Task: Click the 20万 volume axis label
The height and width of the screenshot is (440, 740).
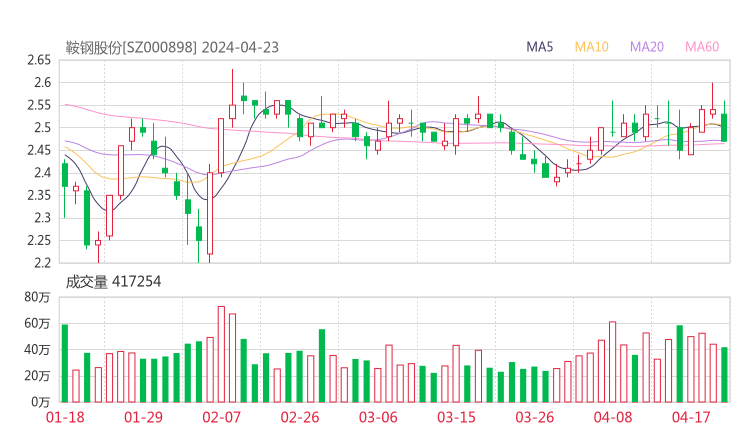Action: [x=37, y=376]
